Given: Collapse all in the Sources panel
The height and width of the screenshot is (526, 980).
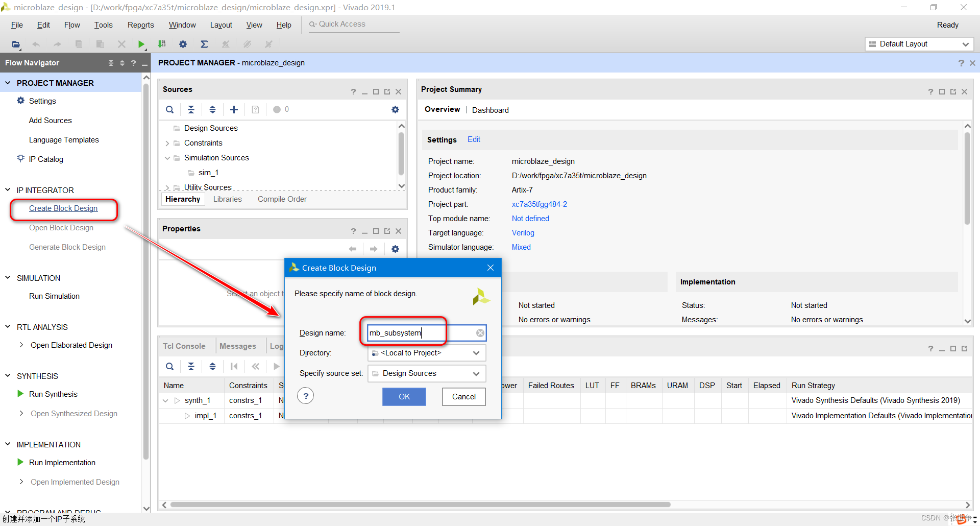Looking at the screenshot, I should pos(191,109).
